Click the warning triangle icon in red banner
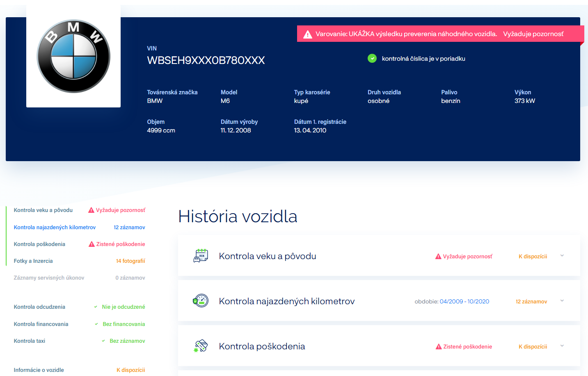Viewport: 588px width, 376px height. tap(307, 34)
